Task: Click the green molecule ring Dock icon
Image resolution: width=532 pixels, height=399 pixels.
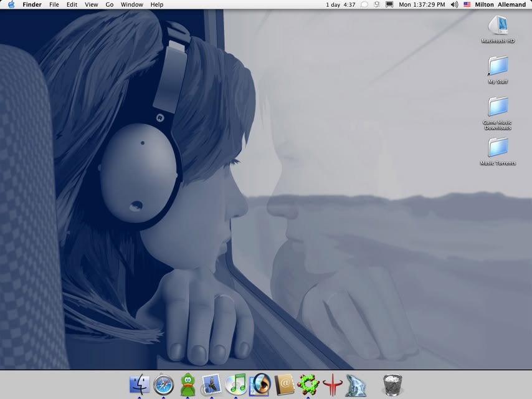Action: (x=308, y=385)
